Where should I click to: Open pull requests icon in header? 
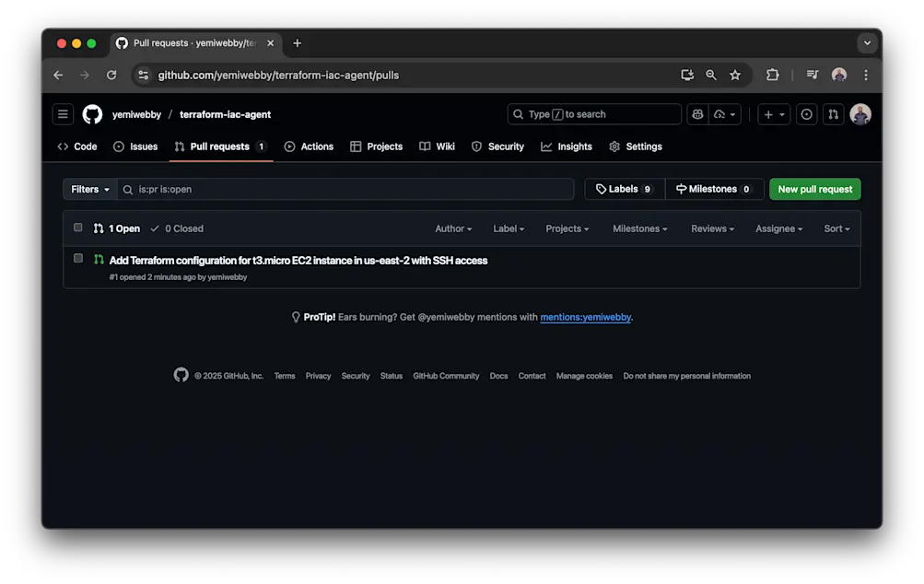[833, 114]
